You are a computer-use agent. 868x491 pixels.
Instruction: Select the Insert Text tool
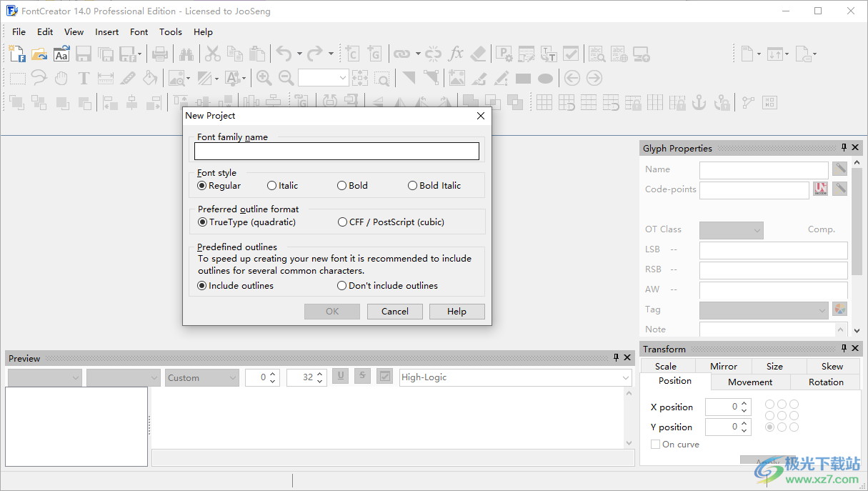(x=84, y=78)
